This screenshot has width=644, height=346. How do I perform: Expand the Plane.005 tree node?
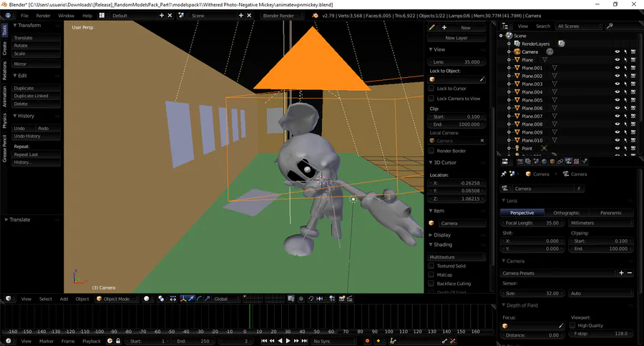509,100
